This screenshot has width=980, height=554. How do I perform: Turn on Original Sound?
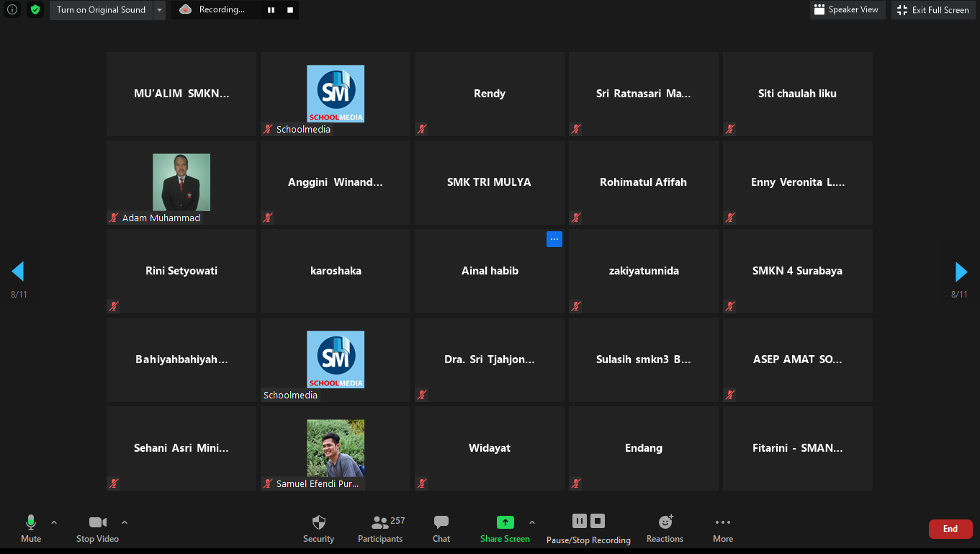[101, 10]
